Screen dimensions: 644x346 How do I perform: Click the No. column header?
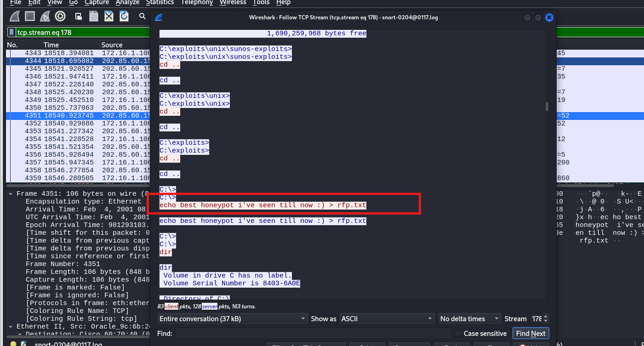(24, 45)
